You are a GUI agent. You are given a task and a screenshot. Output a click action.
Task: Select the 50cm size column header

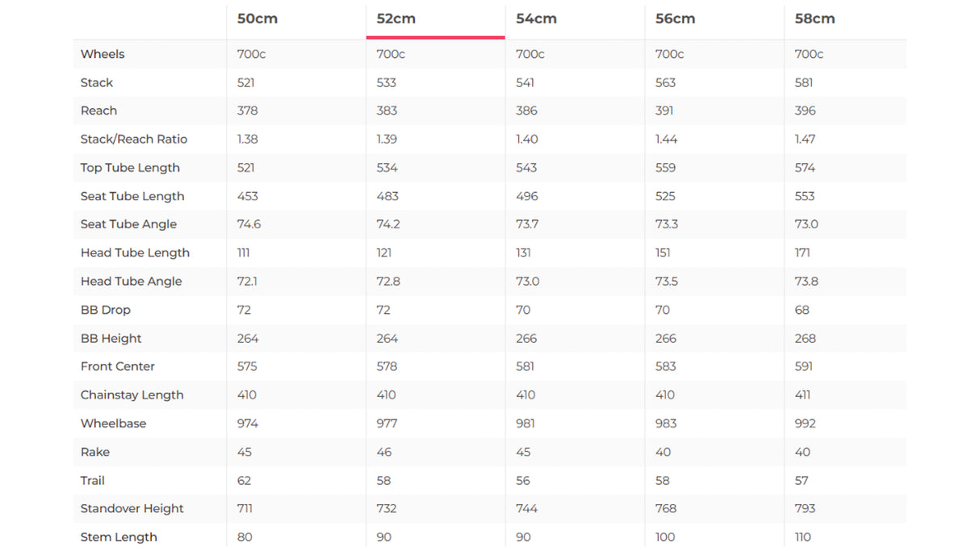(x=257, y=19)
